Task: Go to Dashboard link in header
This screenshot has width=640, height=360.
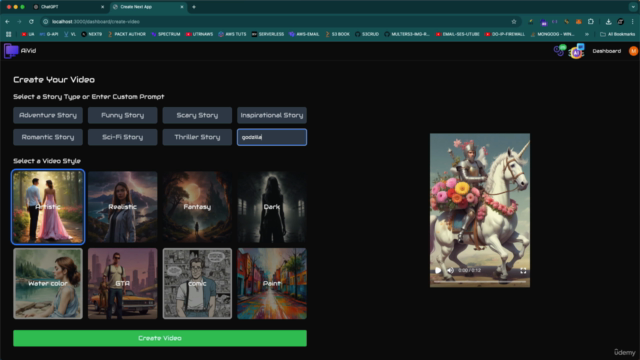Action: click(x=607, y=51)
